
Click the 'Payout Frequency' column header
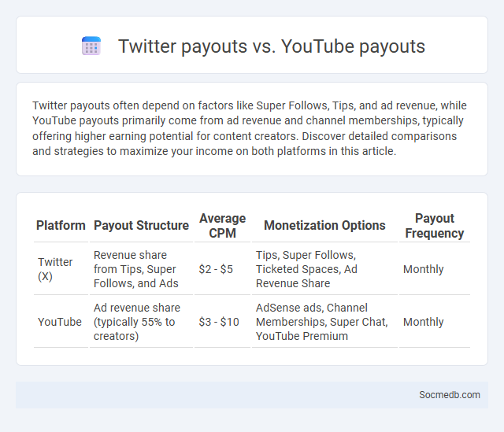click(435, 226)
